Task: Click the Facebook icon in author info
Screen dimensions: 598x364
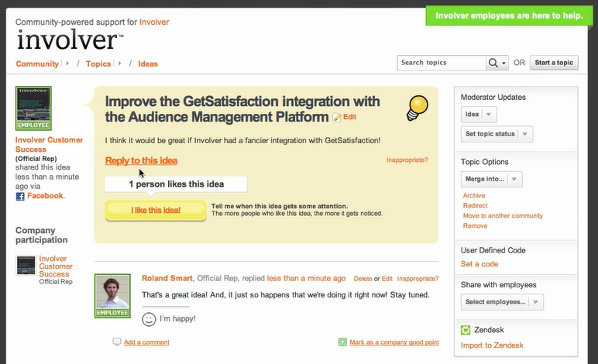Action: 20,196
